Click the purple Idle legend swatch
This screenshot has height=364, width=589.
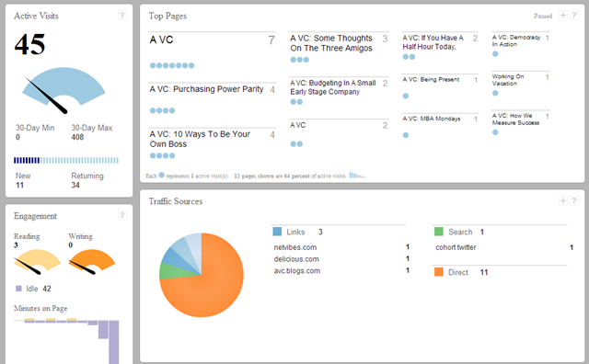click(18, 289)
